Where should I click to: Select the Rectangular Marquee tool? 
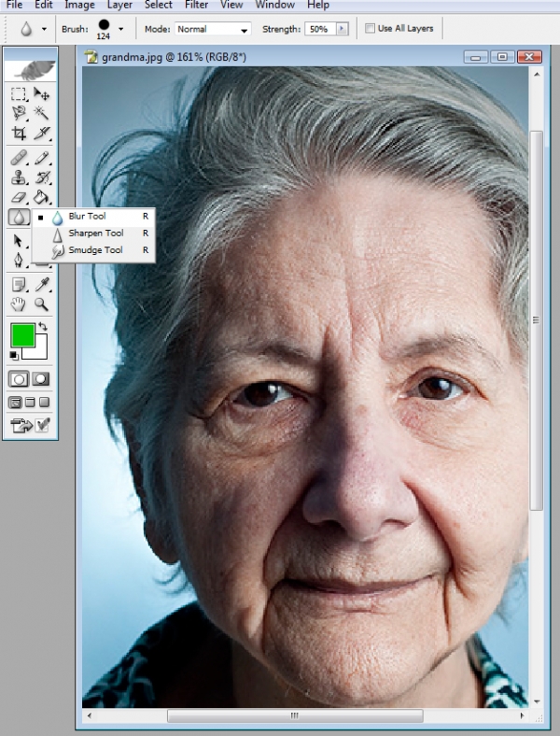(19, 94)
